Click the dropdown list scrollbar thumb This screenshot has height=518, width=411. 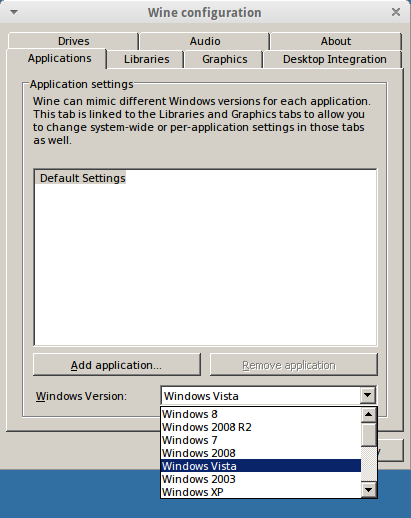[369, 434]
